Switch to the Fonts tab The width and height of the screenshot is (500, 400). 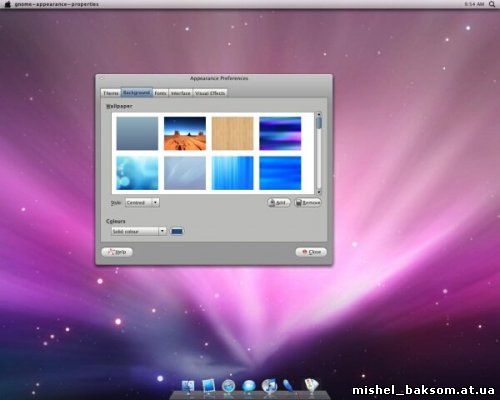(160, 93)
